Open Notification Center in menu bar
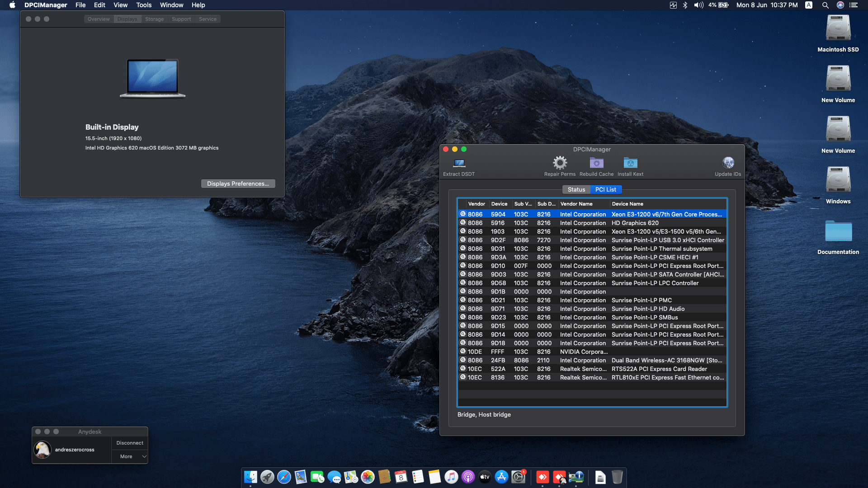This screenshot has width=868, height=488. coord(854,5)
